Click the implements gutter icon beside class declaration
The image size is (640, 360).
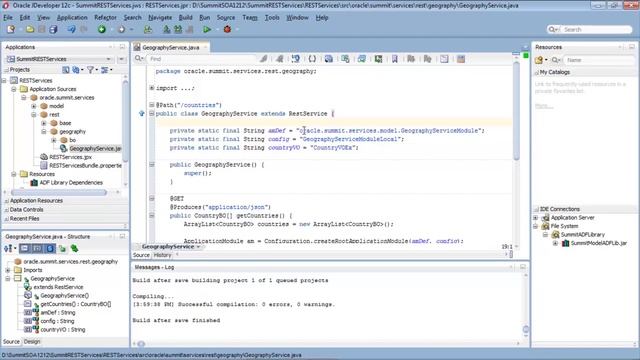(142, 113)
